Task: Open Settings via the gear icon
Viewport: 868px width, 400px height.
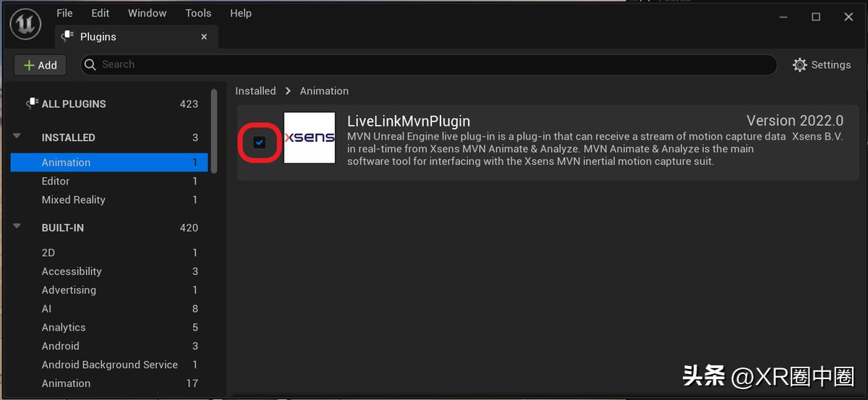Action: point(799,65)
